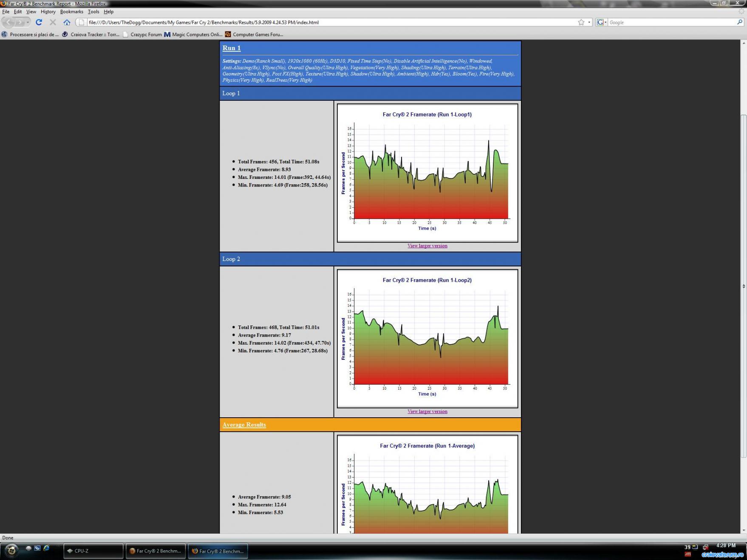The height and width of the screenshot is (560, 747).
Task: Click the network tray icon near the clock
Action: pos(705,547)
